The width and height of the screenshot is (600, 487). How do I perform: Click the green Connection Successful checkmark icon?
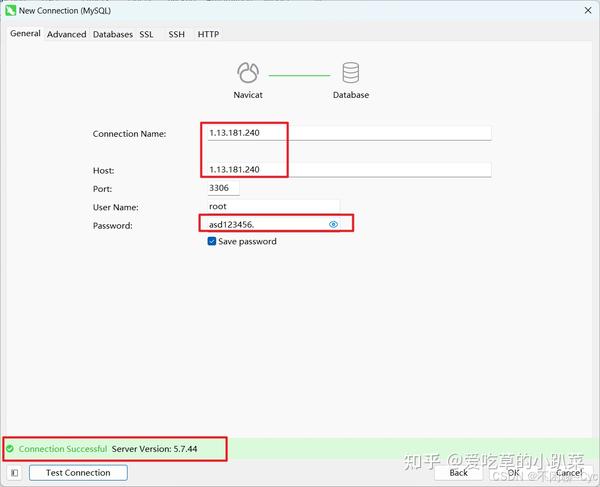10,449
